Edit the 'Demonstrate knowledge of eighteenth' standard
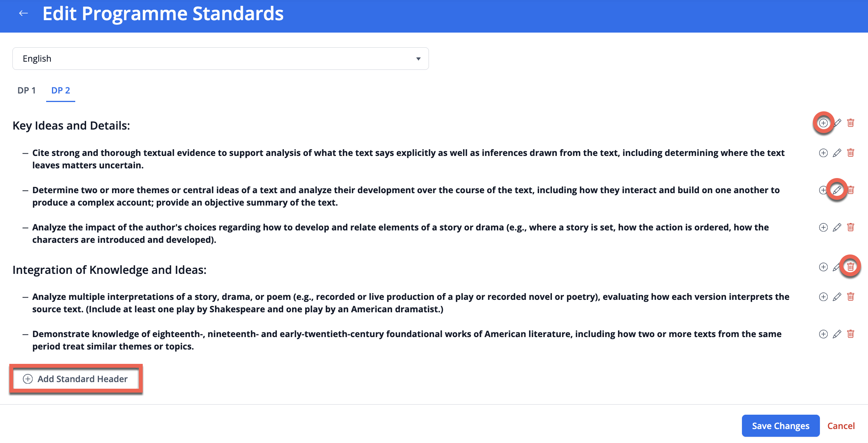Image resolution: width=868 pixels, height=443 pixels. tap(837, 334)
